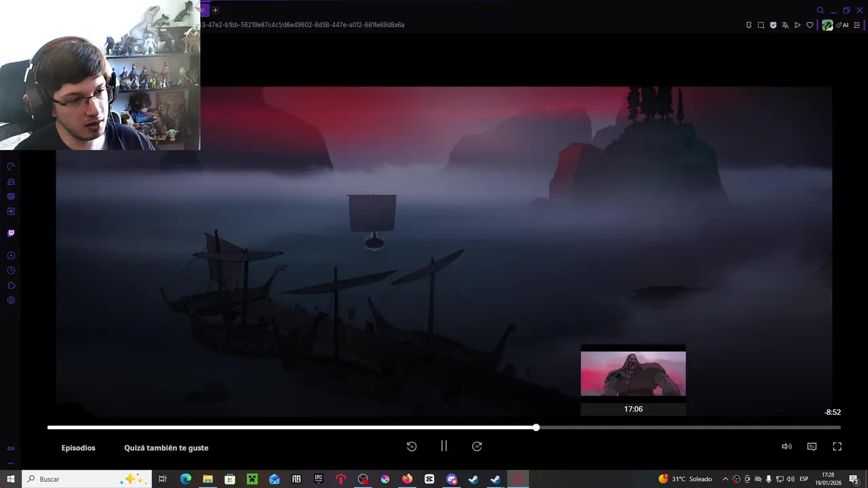Click the GX logo in sidebar
Viewport: 868px width, 488px height.
(11, 449)
